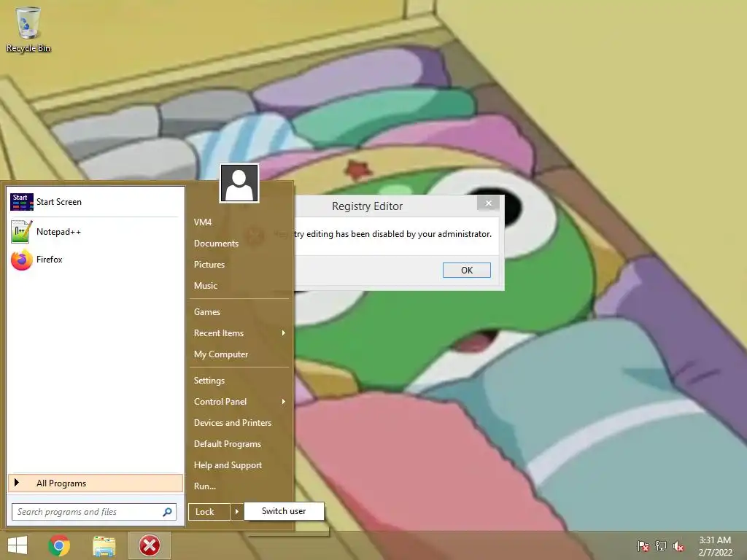
Task: Open Pictures from the Start menu
Action: [x=209, y=264]
